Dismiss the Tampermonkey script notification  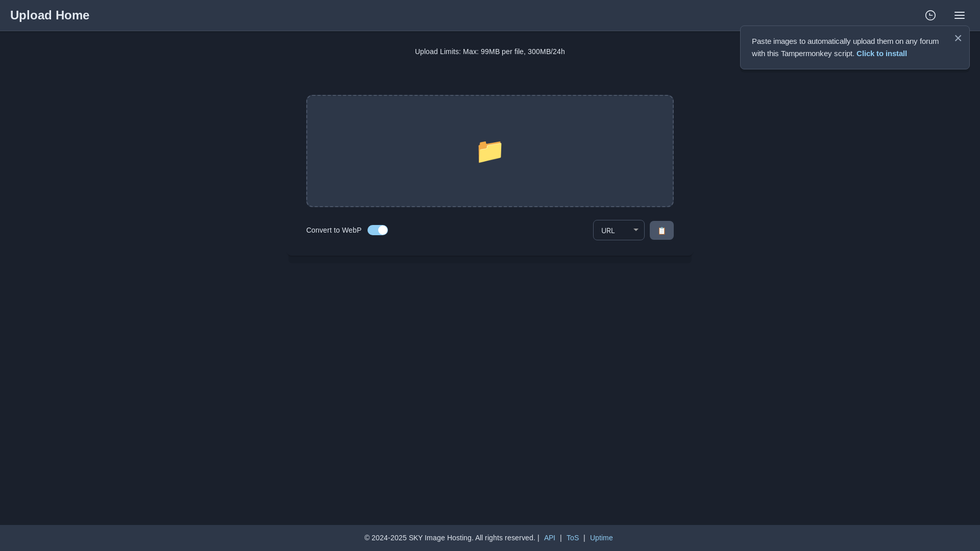pyautogui.click(x=958, y=38)
